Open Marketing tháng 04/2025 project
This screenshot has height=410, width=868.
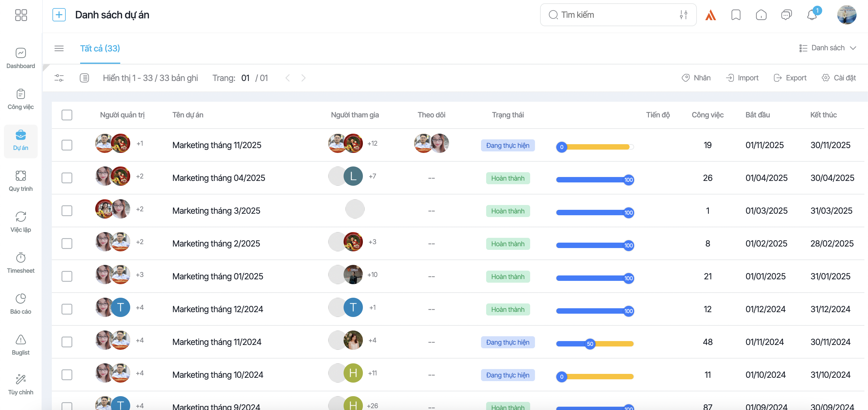point(218,178)
